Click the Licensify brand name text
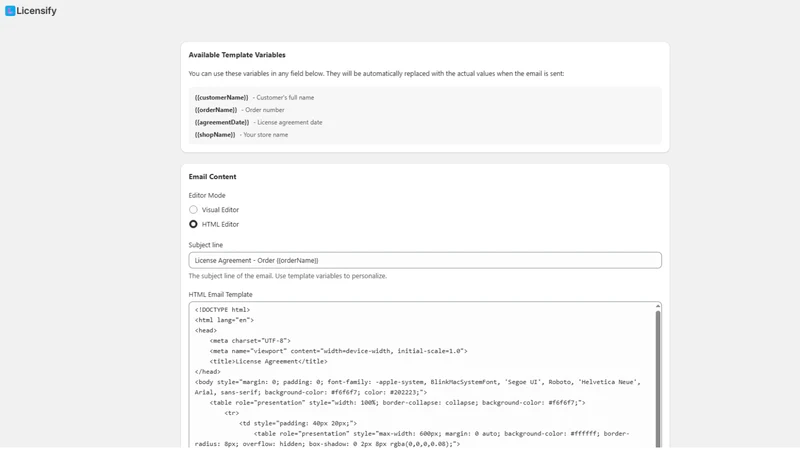Screen dimensions: 800x450 pos(36,11)
